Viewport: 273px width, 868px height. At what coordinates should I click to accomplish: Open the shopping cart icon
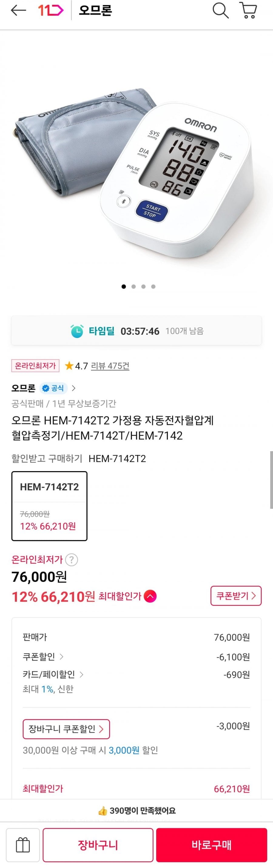248,10
